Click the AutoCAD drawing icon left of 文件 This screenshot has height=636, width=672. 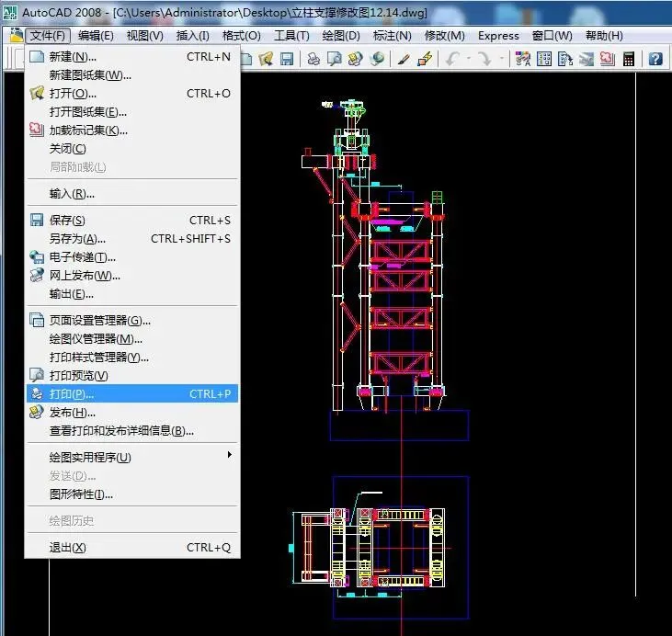tap(16, 35)
